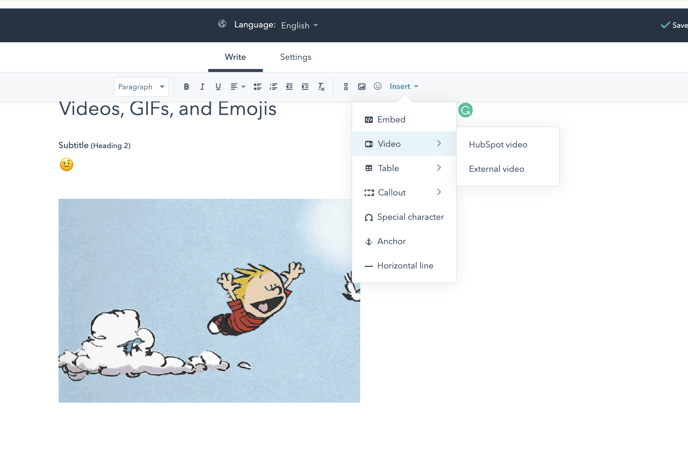Change language with English dropdown
The height and width of the screenshot is (449, 688).
(299, 25)
